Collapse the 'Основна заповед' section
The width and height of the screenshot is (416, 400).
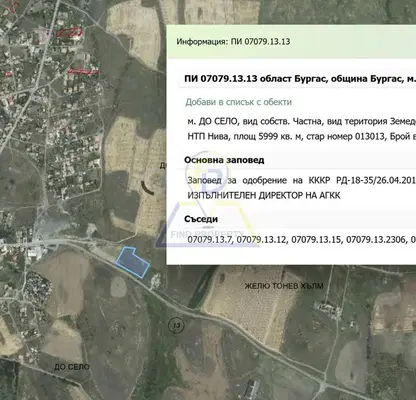click(x=224, y=160)
